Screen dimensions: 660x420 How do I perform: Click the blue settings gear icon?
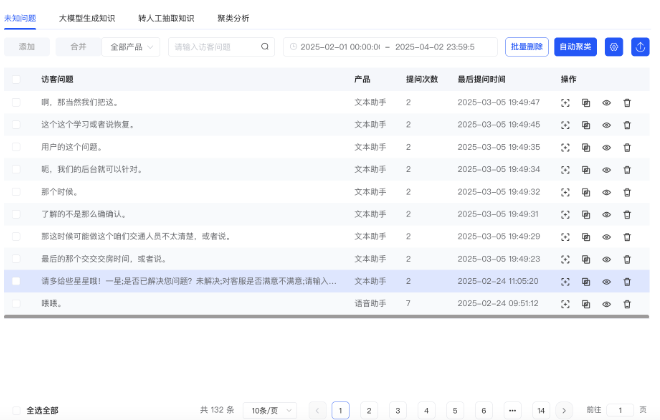(614, 47)
